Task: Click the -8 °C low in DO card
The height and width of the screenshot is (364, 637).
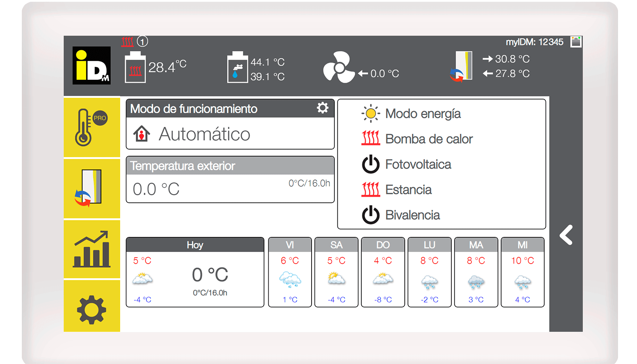Action: tap(383, 300)
